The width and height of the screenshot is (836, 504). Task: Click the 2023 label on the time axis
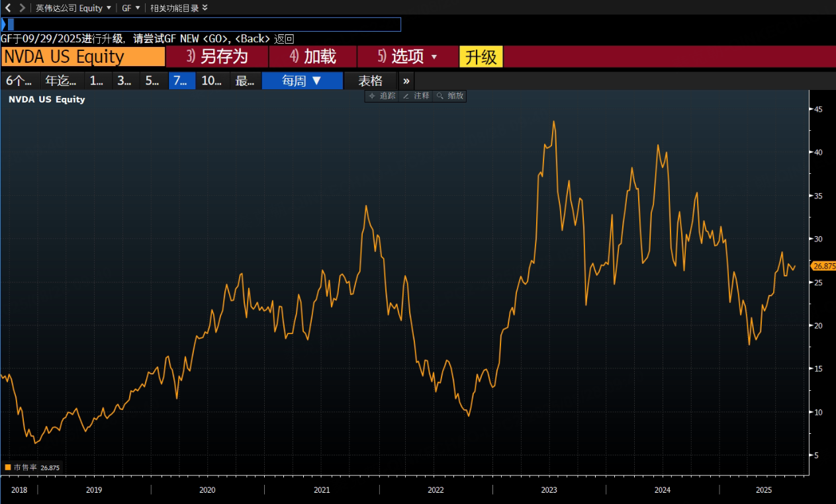pyautogui.click(x=549, y=490)
